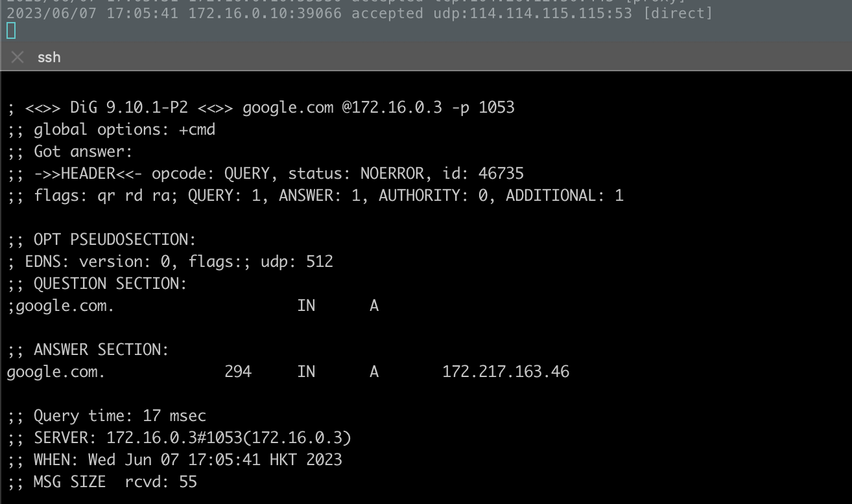Select the ssh tab label
The width and height of the screenshot is (852, 504).
[x=49, y=57]
